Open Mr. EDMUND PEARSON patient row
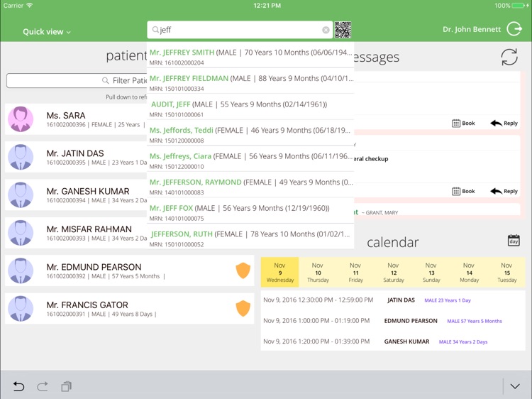This screenshot has width=532, height=399. coord(130,270)
